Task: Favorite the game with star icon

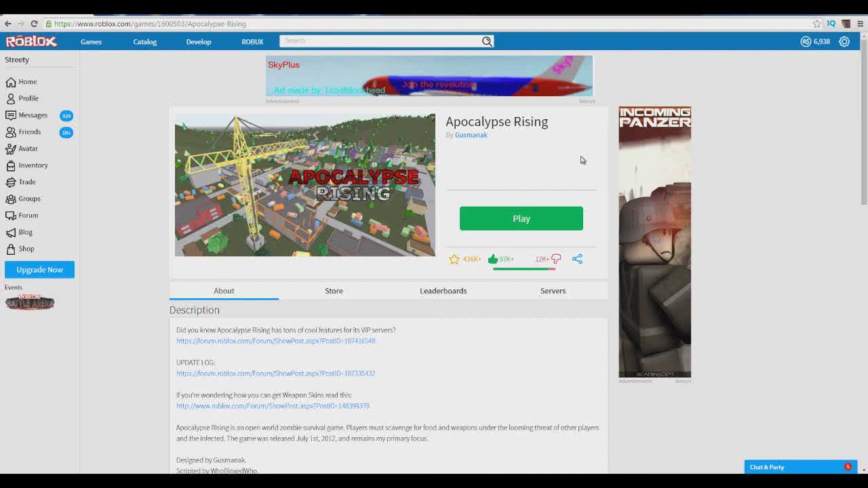Action: coord(454,259)
